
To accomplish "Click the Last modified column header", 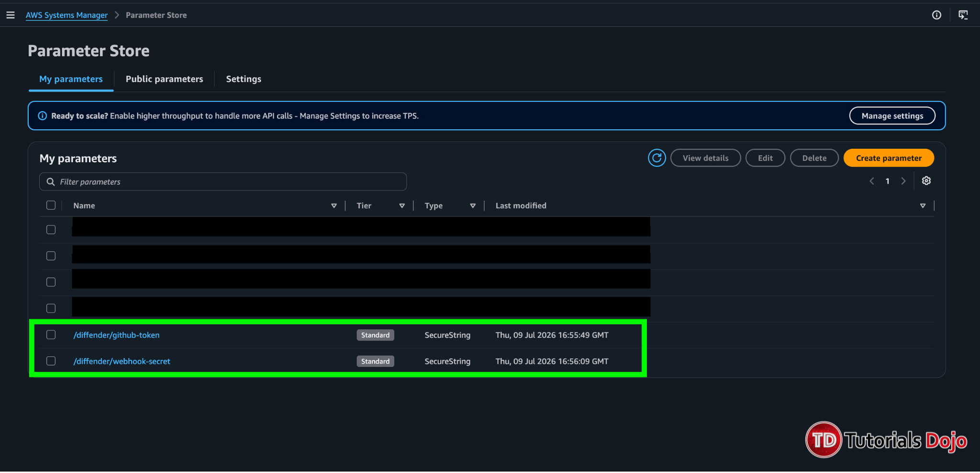I will tap(521, 206).
